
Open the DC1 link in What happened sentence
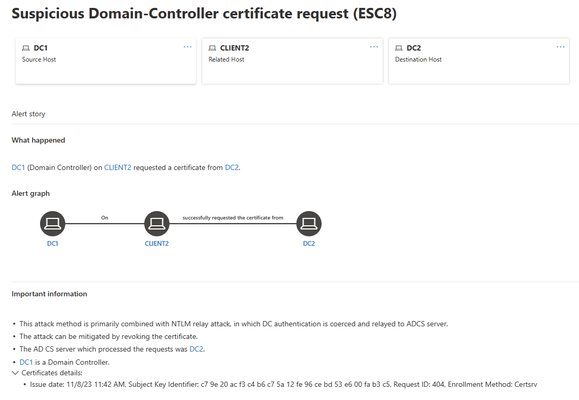pos(18,167)
